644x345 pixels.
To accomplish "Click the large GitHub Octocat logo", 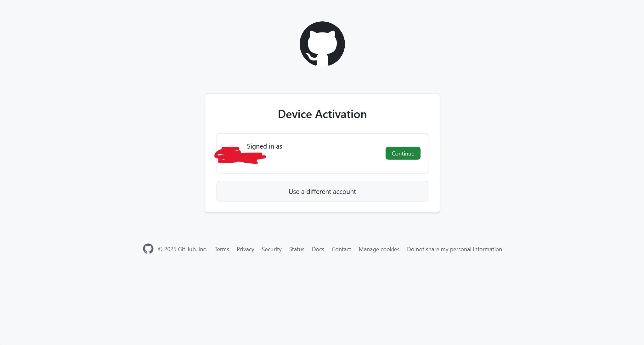I will click(322, 44).
